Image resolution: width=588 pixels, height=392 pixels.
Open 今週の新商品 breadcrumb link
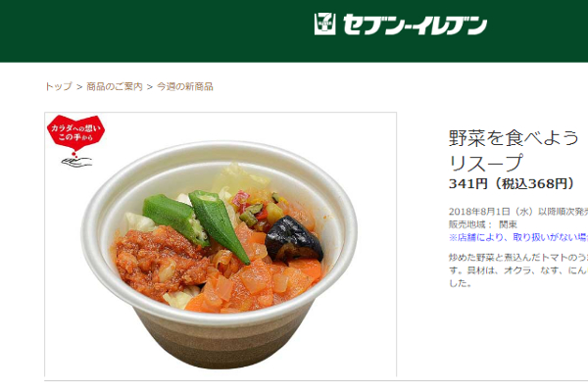pos(185,86)
